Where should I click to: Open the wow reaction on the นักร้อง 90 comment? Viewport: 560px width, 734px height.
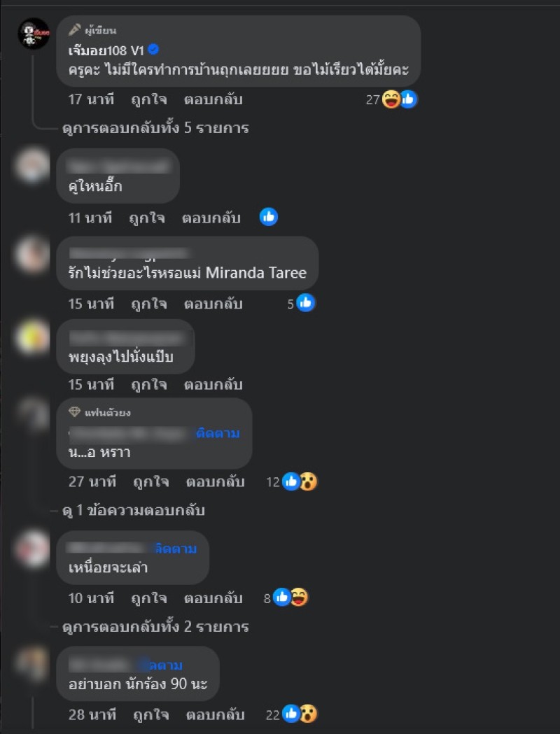308,714
